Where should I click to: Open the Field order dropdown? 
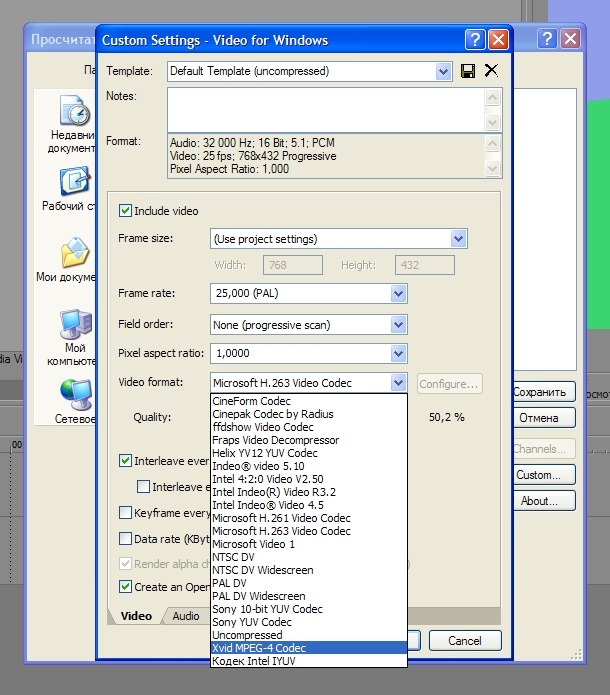(398, 325)
